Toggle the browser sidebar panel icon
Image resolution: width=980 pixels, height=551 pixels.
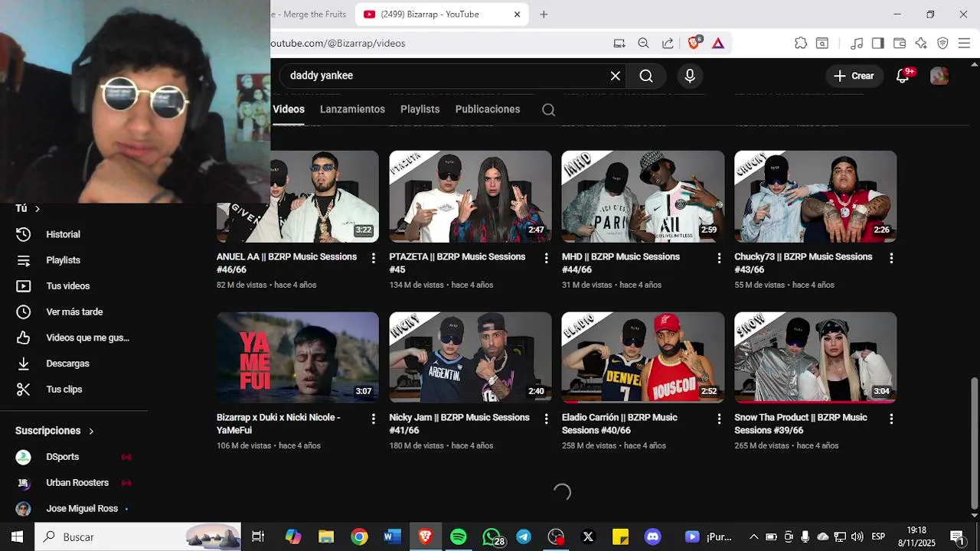tap(878, 44)
